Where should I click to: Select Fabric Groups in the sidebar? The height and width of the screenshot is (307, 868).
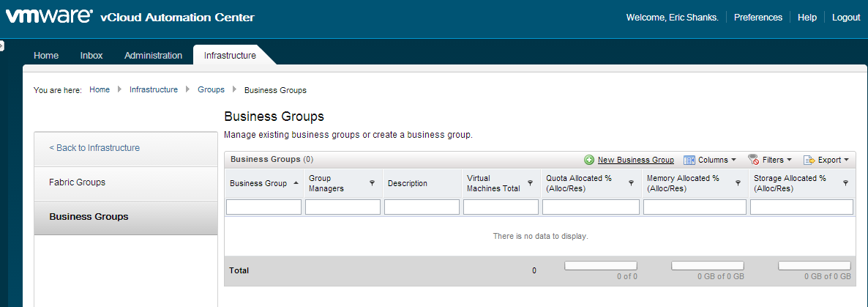click(77, 182)
